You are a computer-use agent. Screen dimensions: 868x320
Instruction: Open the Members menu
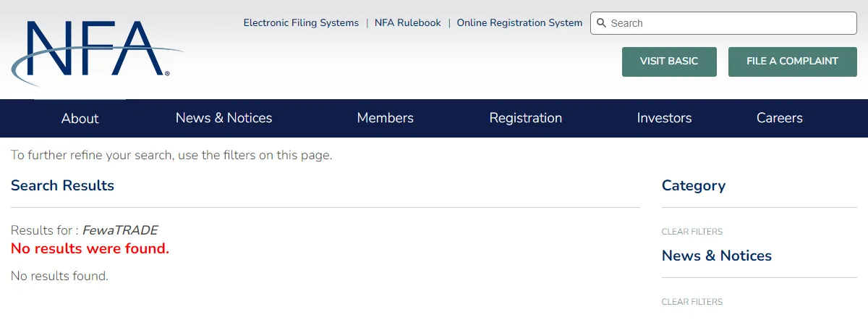click(386, 118)
